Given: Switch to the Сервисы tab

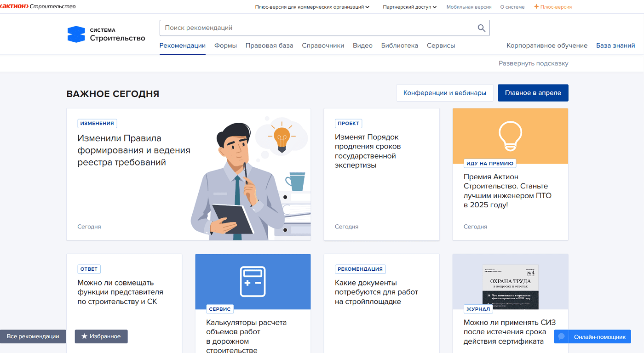Looking at the screenshot, I should (441, 46).
